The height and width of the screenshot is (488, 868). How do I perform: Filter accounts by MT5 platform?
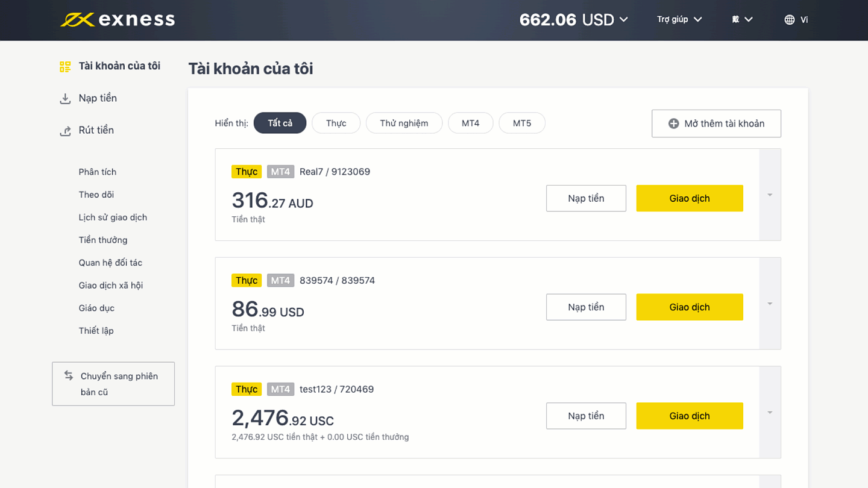[x=522, y=123]
